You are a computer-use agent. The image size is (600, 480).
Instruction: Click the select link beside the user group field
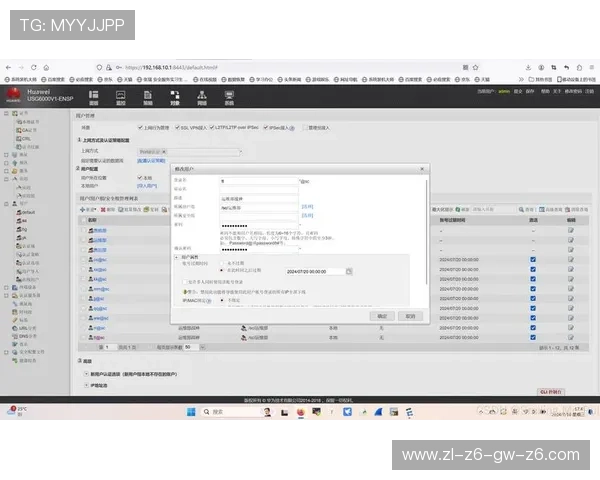click(307, 207)
